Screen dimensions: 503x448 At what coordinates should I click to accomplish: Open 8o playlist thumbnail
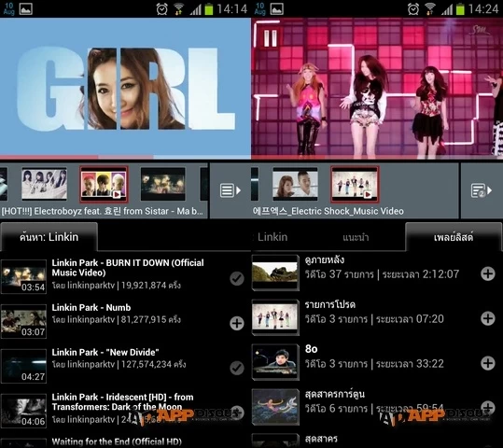[x=275, y=362]
